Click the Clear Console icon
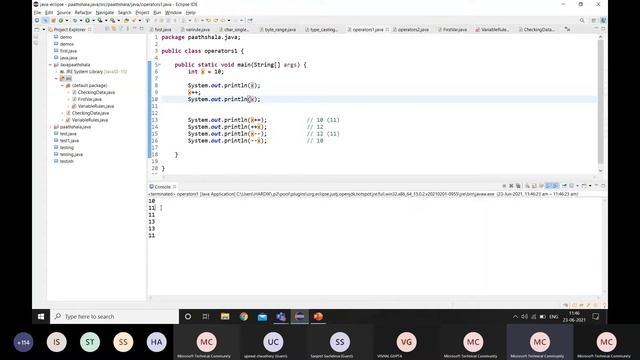640x360 pixels. [527, 186]
